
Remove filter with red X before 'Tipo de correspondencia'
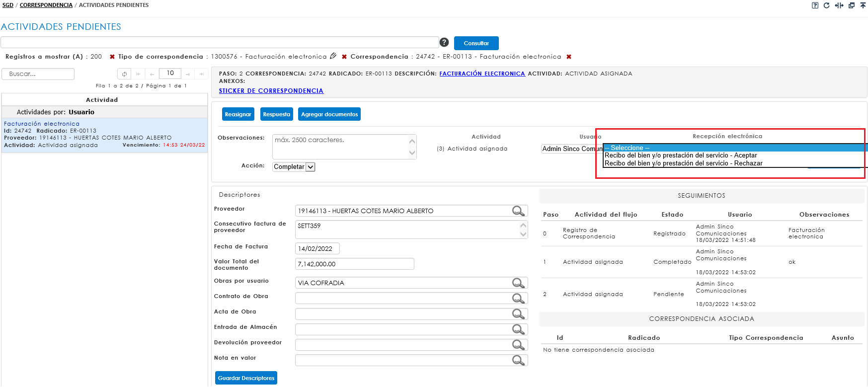pos(112,57)
